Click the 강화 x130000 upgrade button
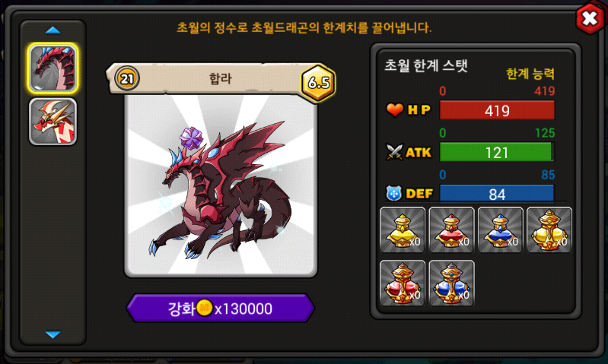The image size is (608, 364). tap(220, 309)
